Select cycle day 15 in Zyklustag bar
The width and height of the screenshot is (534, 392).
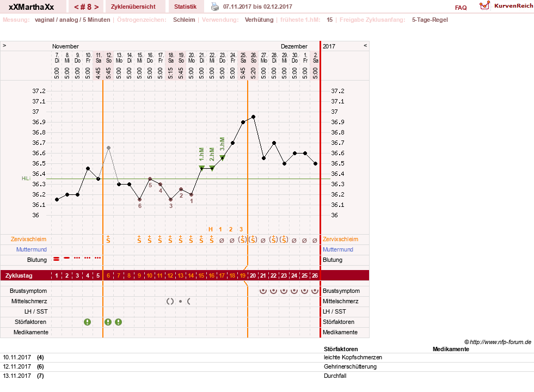click(x=201, y=275)
